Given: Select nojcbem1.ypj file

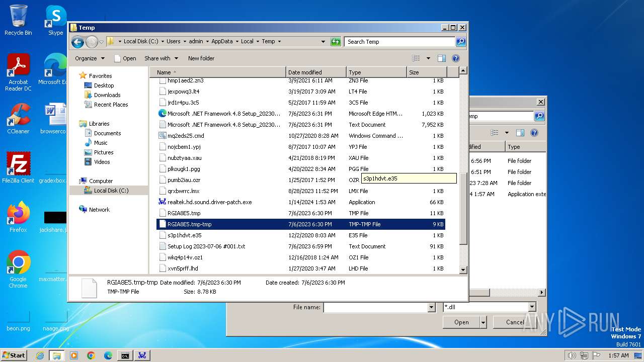Looking at the screenshot, I should point(301,147).
